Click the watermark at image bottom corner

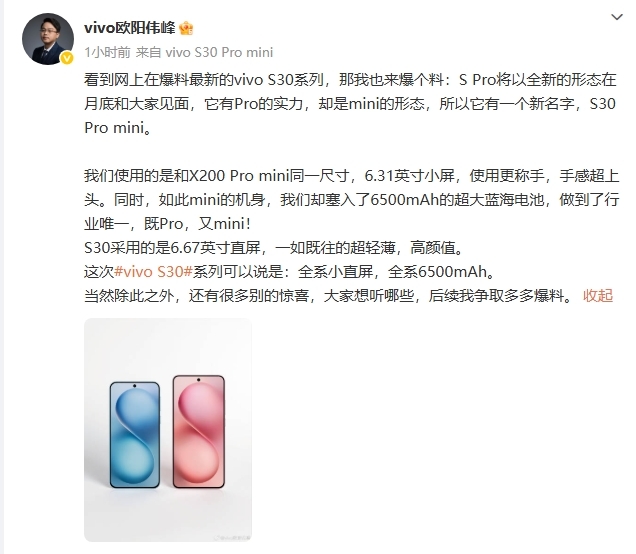point(232,537)
